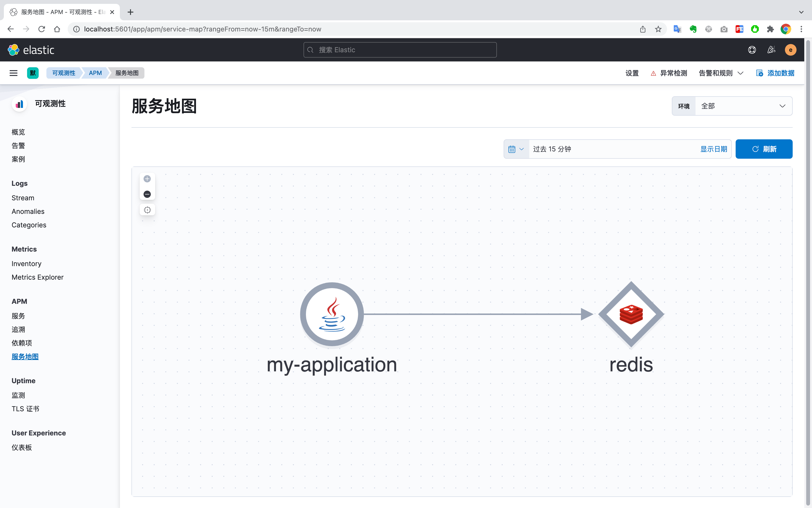
Task: Open 依赖项 dependencies in the sidebar
Action: click(x=22, y=343)
